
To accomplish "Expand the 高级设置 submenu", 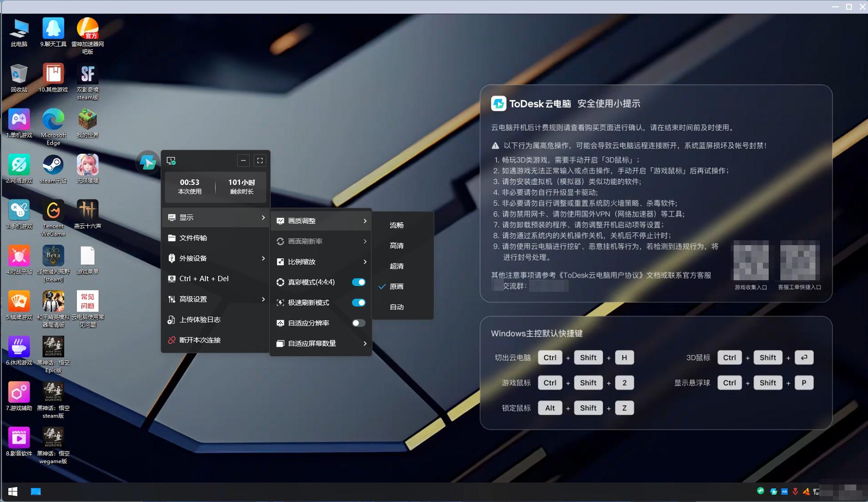I will [x=216, y=299].
